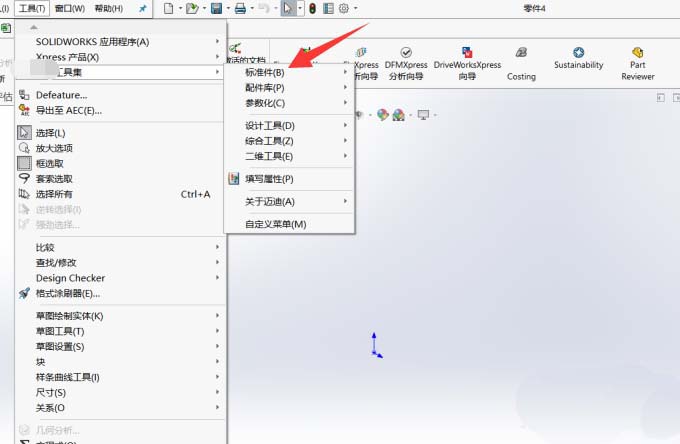The width and height of the screenshot is (680, 444).
Task: Open the 关系(O submenu
Action: [121, 408]
